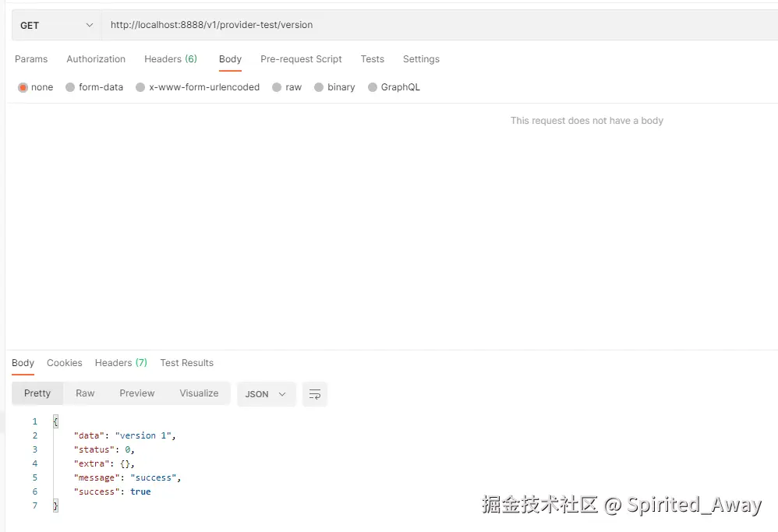Switch to the Raw response view
The image size is (778, 532).
tap(85, 393)
